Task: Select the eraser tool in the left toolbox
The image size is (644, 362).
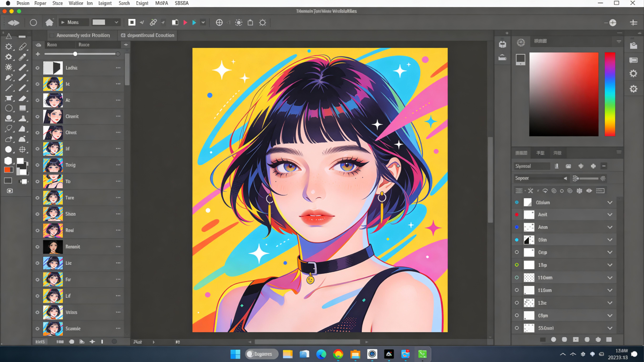Action: click(23, 98)
